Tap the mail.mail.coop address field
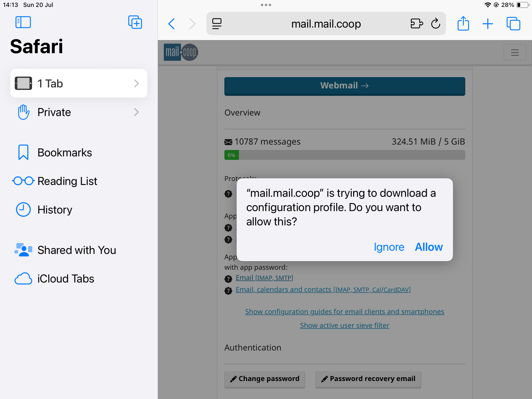Viewport: 532px width, 399px height. [326, 24]
